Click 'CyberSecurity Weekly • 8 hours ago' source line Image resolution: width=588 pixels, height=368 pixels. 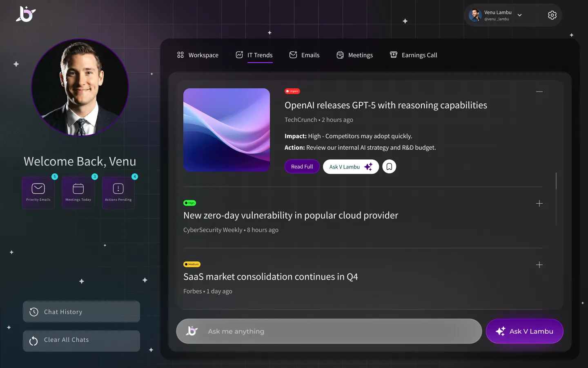[x=231, y=230]
